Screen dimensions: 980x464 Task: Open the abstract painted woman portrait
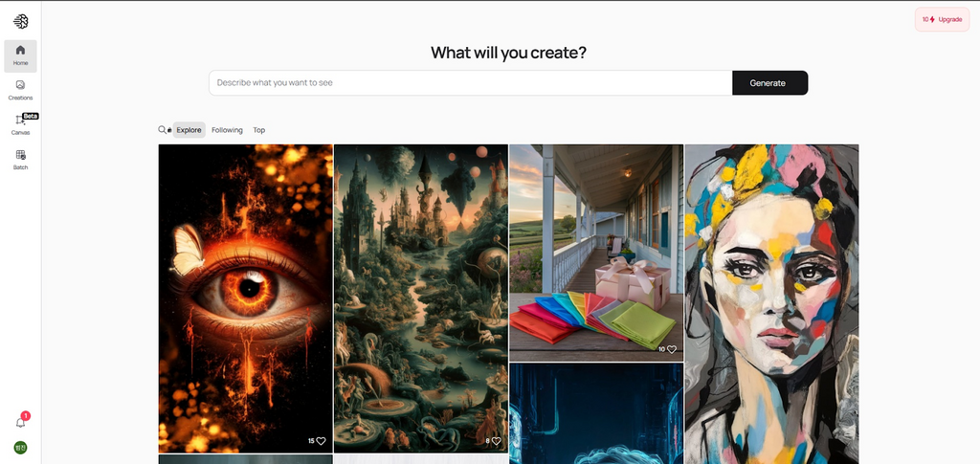pyautogui.click(x=771, y=304)
